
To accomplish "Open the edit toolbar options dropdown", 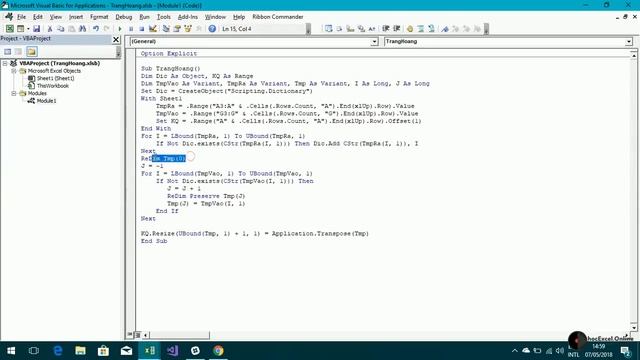I will (x=486, y=29).
